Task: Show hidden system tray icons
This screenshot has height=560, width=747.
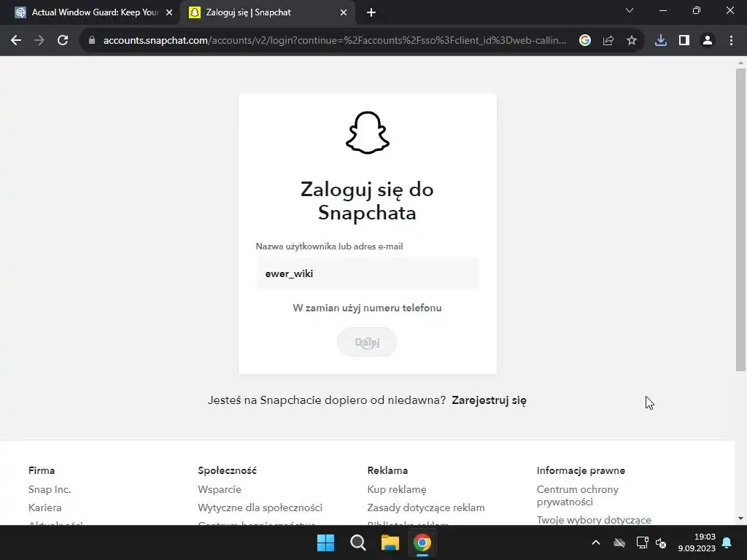Action: (x=596, y=542)
